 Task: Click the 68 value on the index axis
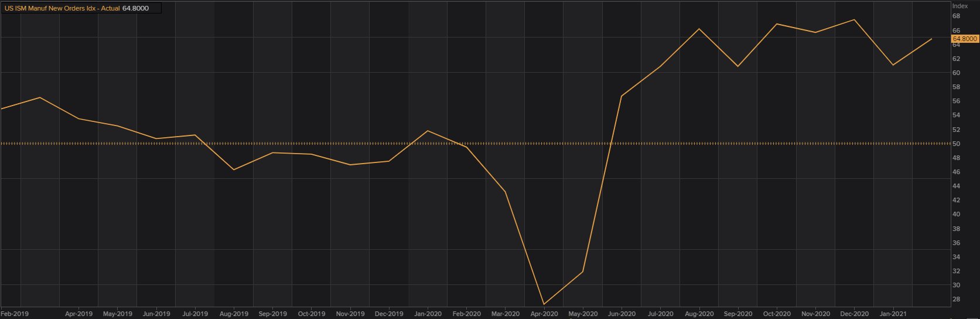tap(956, 16)
